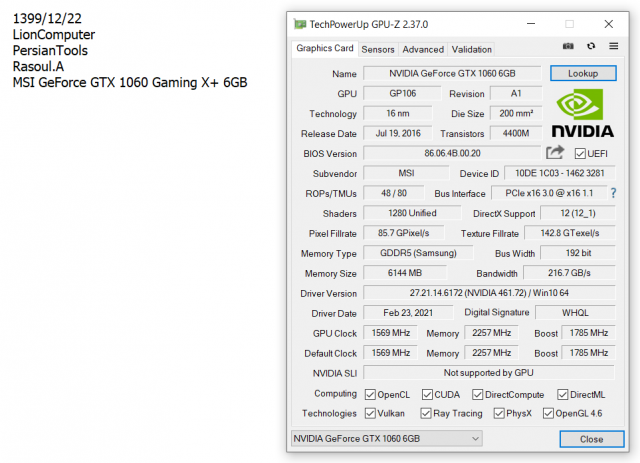Minimize the GPU-Z window
The width and height of the screenshot is (640, 463).
click(x=531, y=24)
